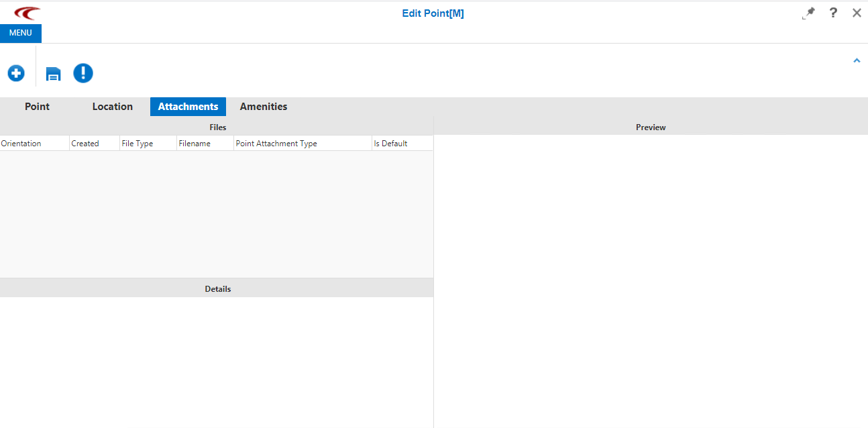Click the add new plus icon
Image resolution: width=868 pixels, height=428 pixels.
coord(16,73)
